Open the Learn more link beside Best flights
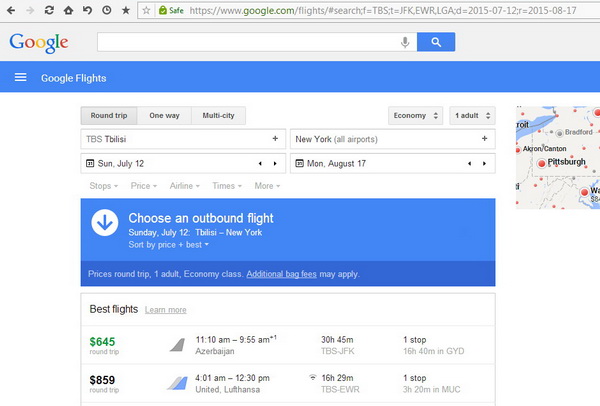This screenshot has width=600, height=406. [x=165, y=311]
